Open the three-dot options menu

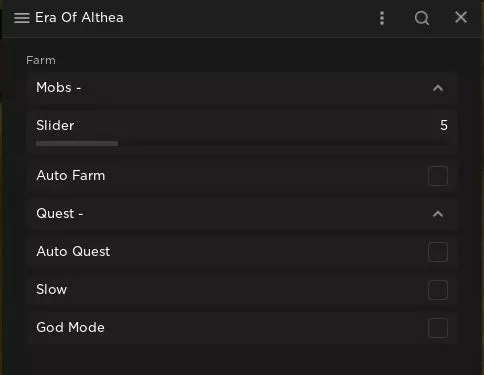[382, 18]
